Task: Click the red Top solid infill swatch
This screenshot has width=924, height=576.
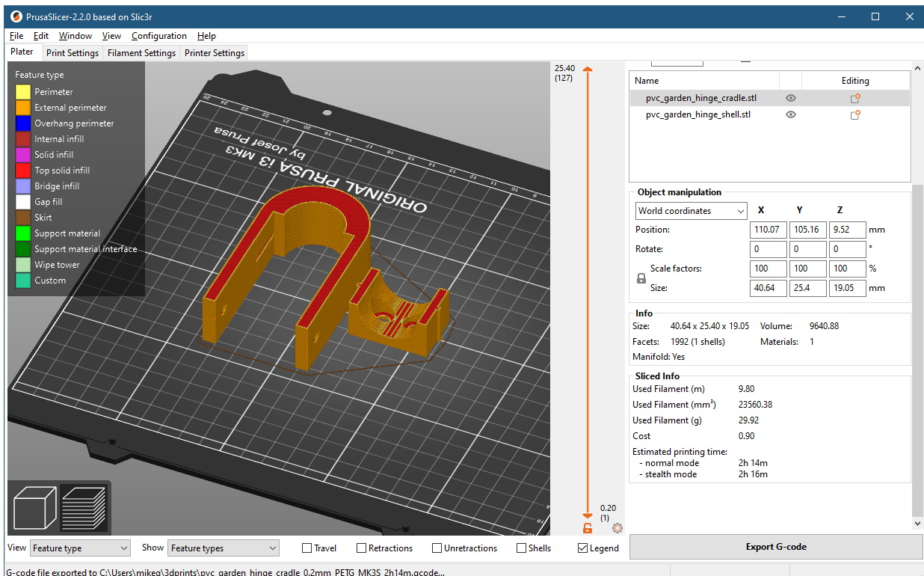Action: pyautogui.click(x=23, y=171)
